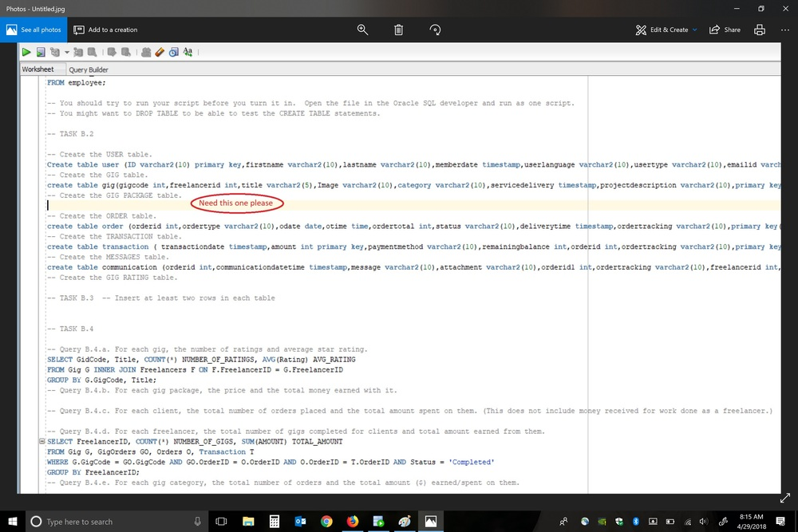Print the photo using printer icon
Image resolution: width=798 pixels, height=532 pixels.
pyautogui.click(x=760, y=30)
